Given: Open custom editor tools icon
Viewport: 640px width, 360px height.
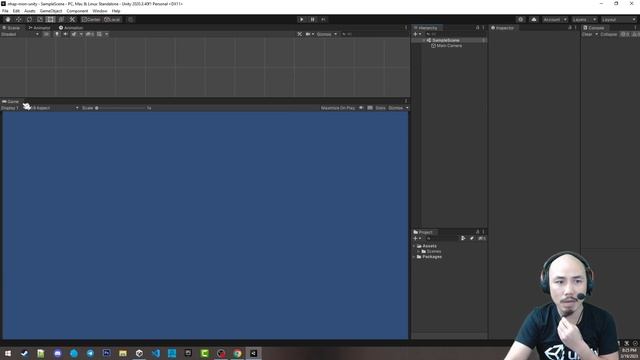Looking at the screenshot, I should [x=72, y=20].
